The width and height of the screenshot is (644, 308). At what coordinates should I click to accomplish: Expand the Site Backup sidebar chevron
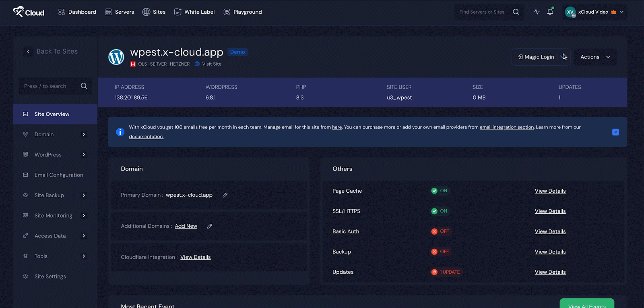[x=84, y=195]
